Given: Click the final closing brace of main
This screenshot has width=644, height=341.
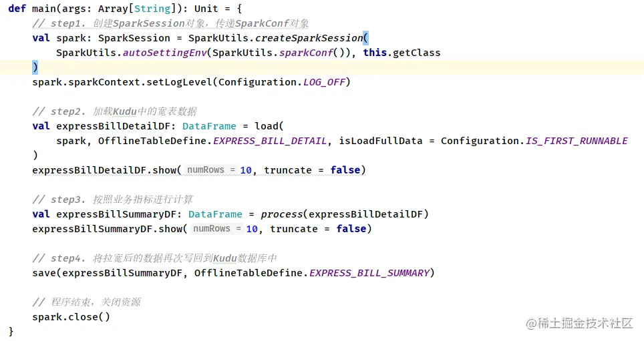Looking at the screenshot, I should [11, 331].
